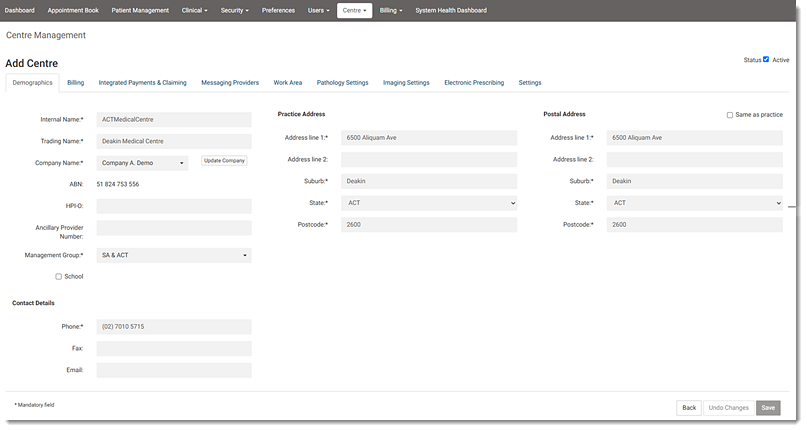Viewport: 807px width, 430px height.
Task: Open the Company Name dropdown
Action: [142, 163]
